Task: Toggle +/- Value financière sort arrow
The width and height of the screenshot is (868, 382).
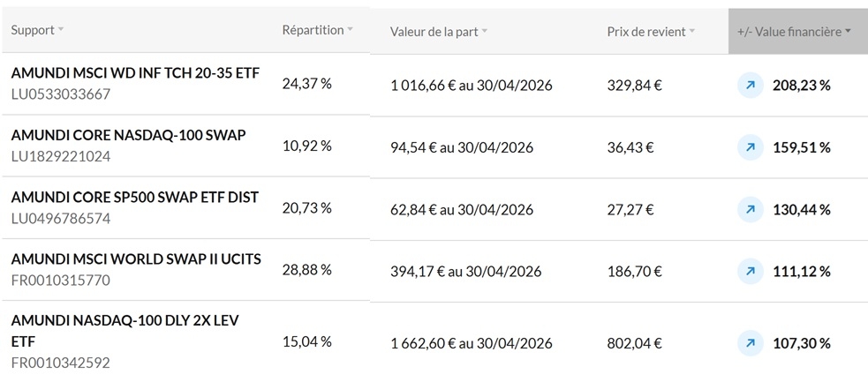Action: coord(849,32)
